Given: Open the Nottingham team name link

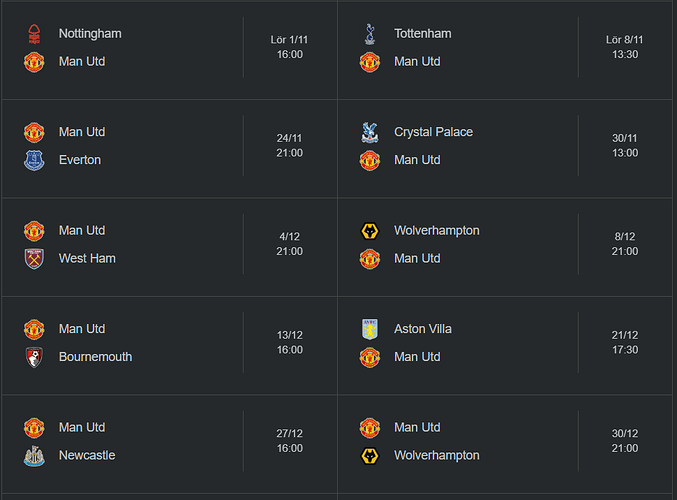Looking at the screenshot, I should [x=90, y=34].
